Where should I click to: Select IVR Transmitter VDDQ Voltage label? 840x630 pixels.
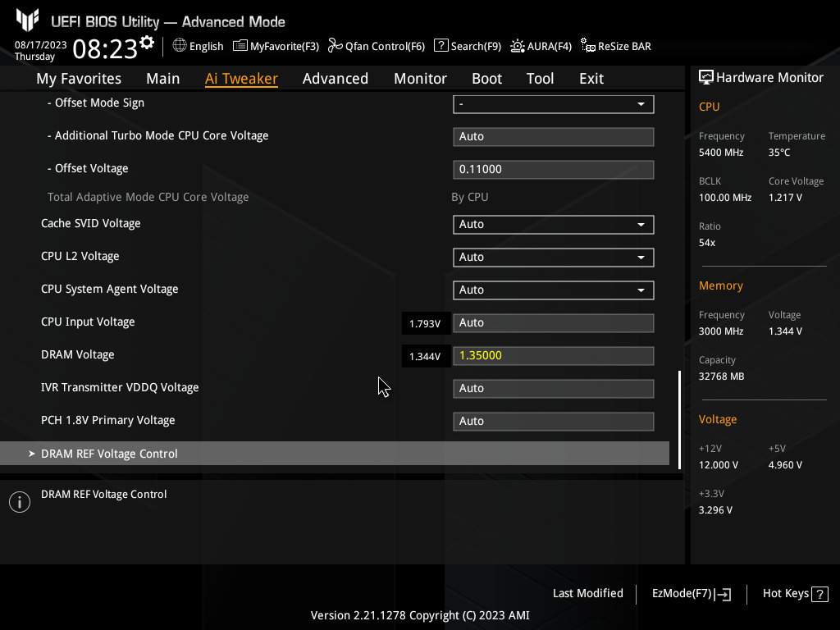pyautogui.click(x=120, y=387)
